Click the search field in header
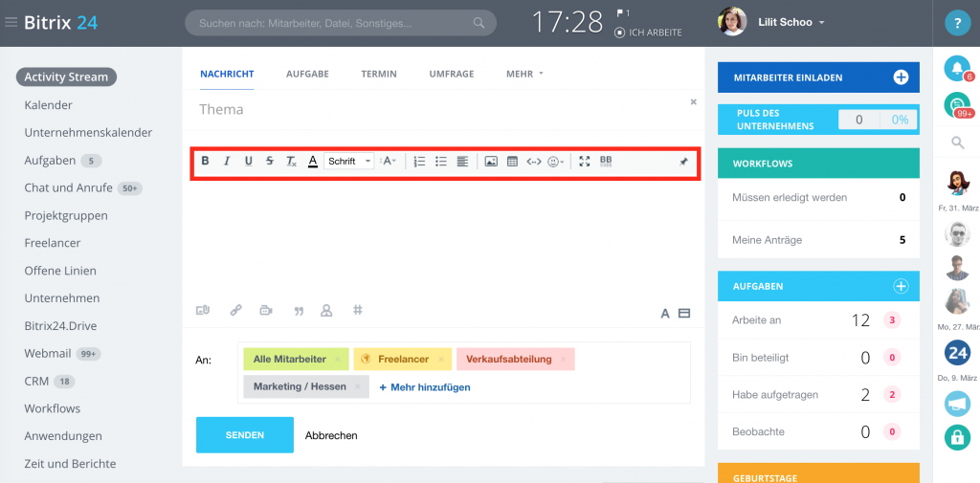The image size is (980, 483). [x=341, y=23]
